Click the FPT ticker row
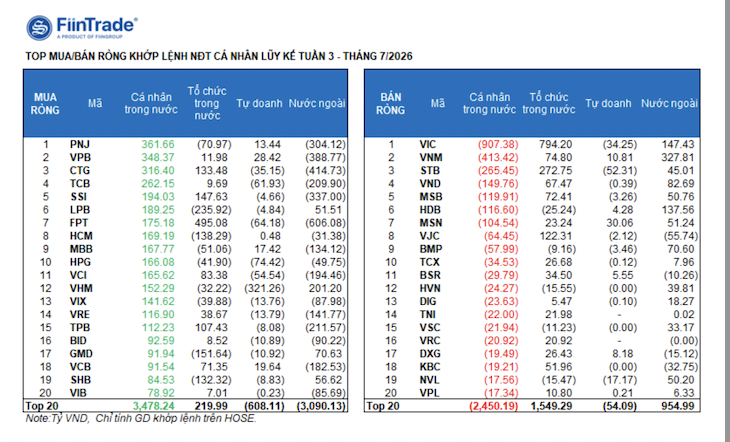The width and height of the screenshot is (730, 442). pyautogui.click(x=186, y=223)
